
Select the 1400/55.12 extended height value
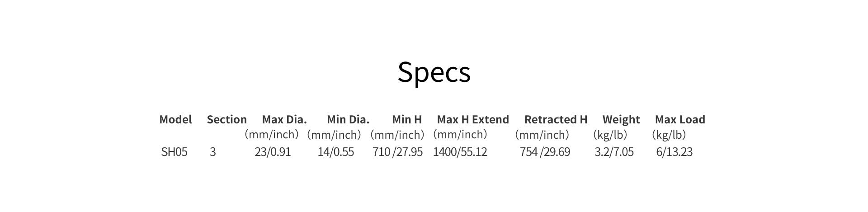tap(460, 152)
